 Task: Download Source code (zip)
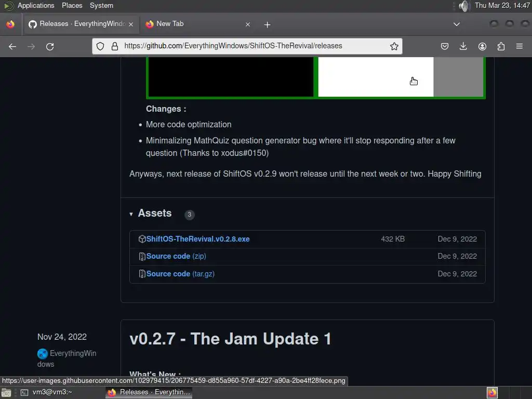[176, 256]
